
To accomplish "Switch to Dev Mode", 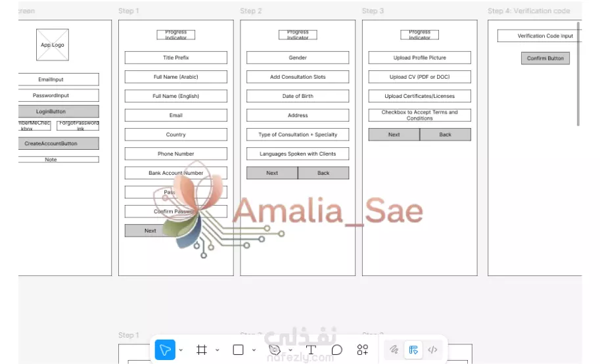I will point(432,350).
